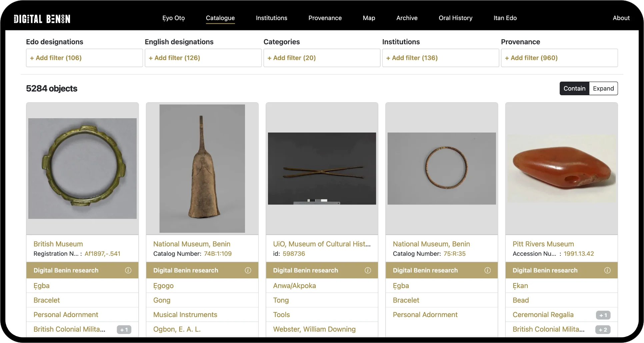Open info icon on British Museum card
This screenshot has height=343, width=644.
click(128, 270)
